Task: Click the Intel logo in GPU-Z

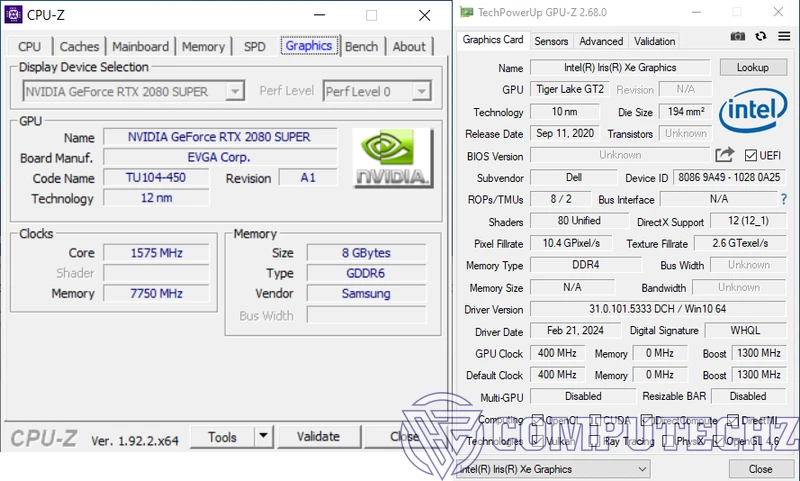Action: tap(753, 110)
